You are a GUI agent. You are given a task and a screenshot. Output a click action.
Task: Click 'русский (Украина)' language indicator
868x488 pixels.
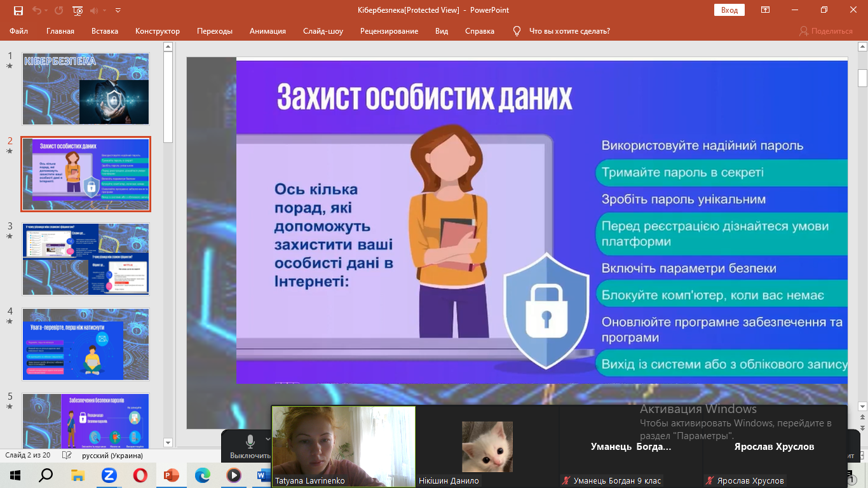point(112,455)
